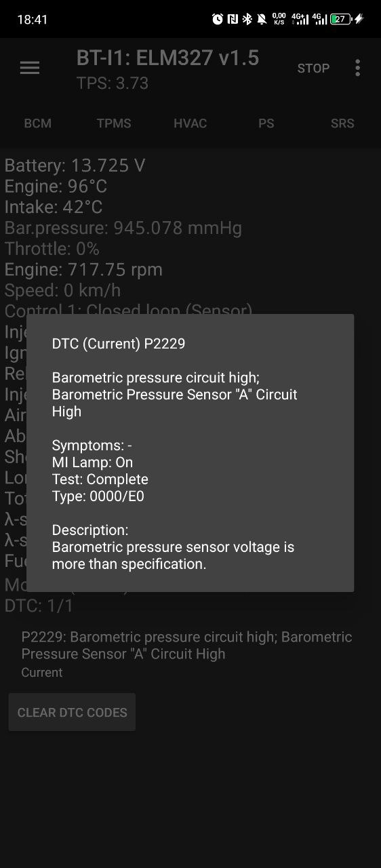Tap the NFC status bar icon
This screenshot has height=868, width=381.
(x=233, y=19)
